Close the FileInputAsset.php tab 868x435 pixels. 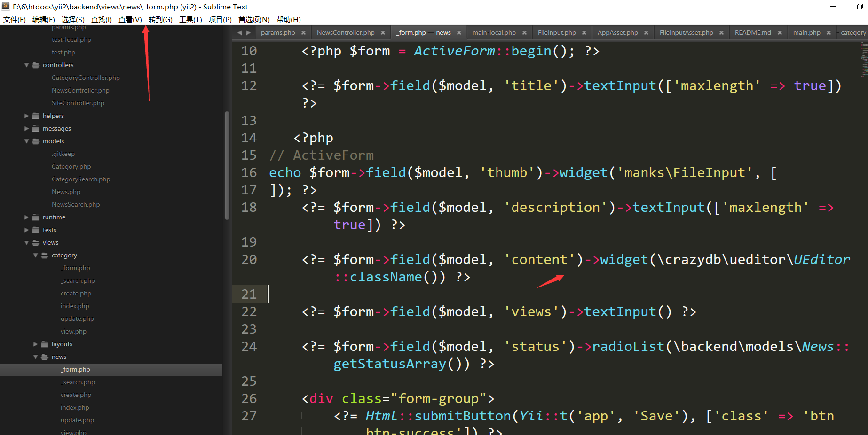click(721, 33)
